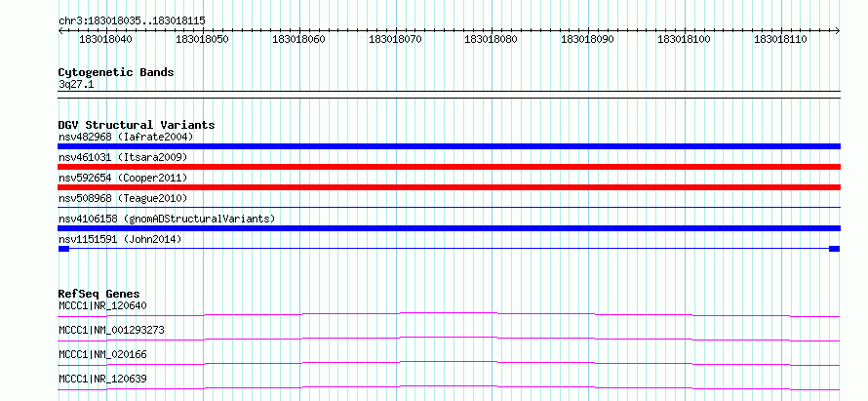Click the thin blue nsv508968 variant line

[449, 207]
